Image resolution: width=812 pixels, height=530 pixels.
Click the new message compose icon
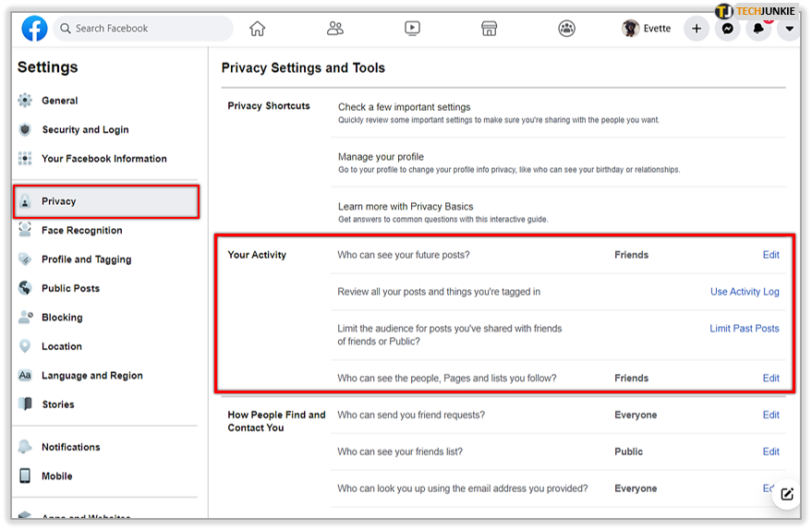point(787,494)
